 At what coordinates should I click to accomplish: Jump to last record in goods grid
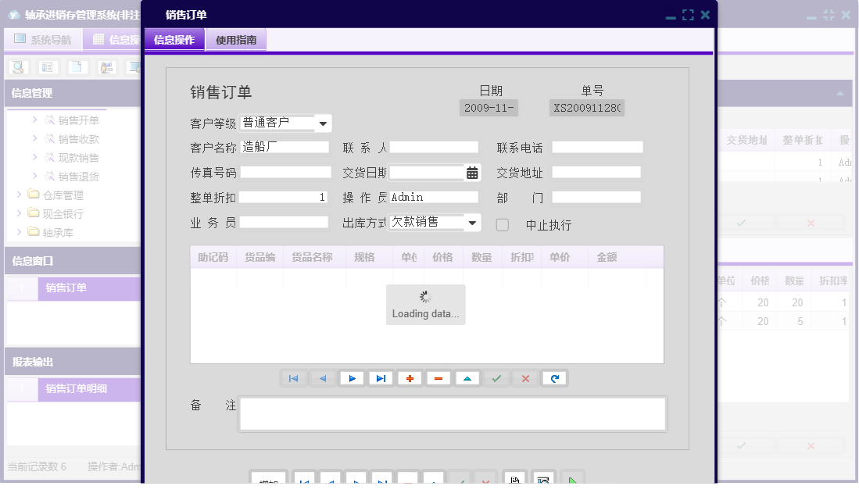pyautogui.click(x=381, y=378)
